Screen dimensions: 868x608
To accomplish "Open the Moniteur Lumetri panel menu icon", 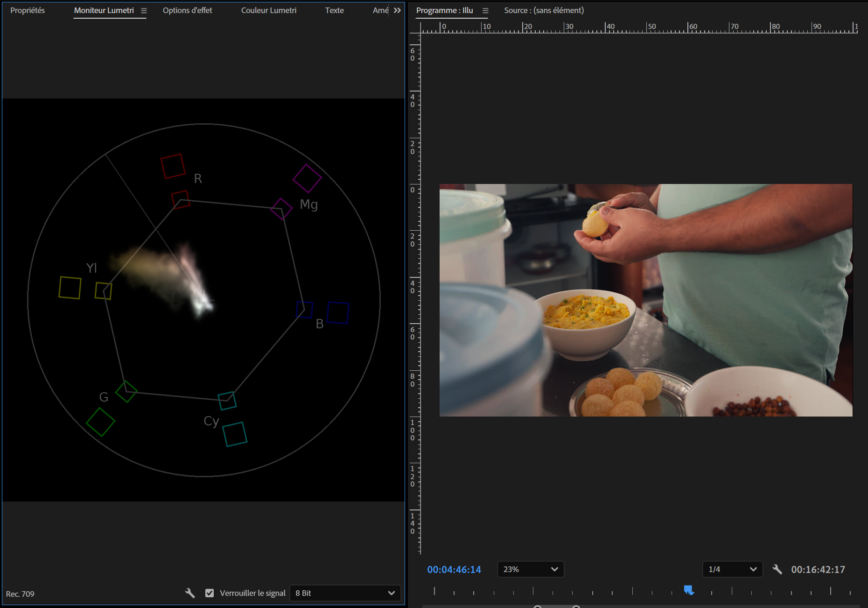I will pyautogui.click(x=144, y=10).
